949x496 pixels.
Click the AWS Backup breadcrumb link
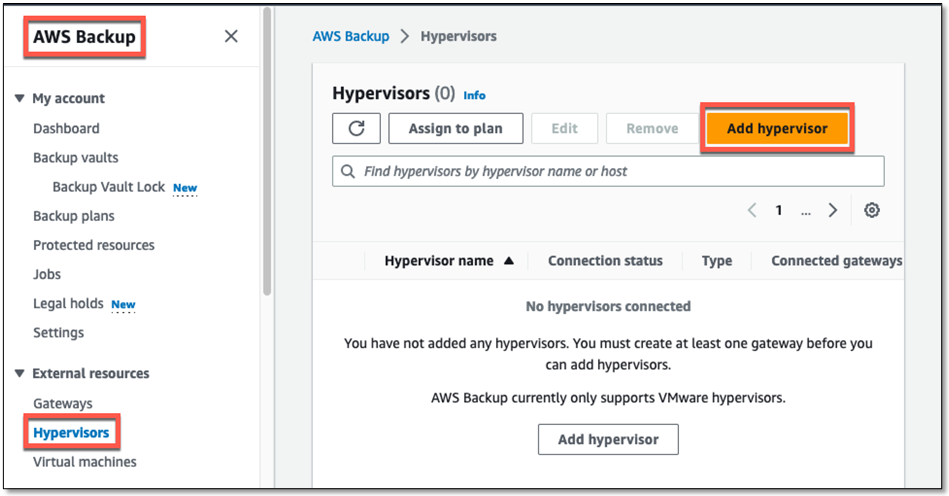click(x=350, y=36)
